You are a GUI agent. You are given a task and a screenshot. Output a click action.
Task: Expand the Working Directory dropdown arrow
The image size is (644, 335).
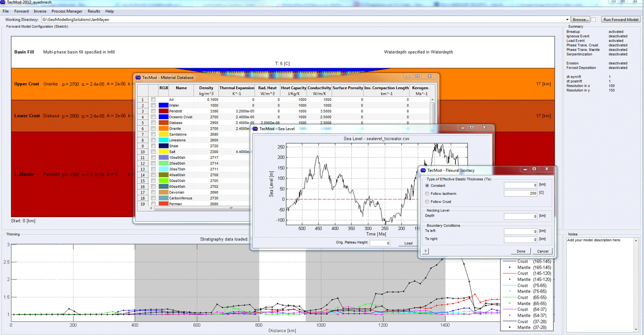[x=567, y=20]
